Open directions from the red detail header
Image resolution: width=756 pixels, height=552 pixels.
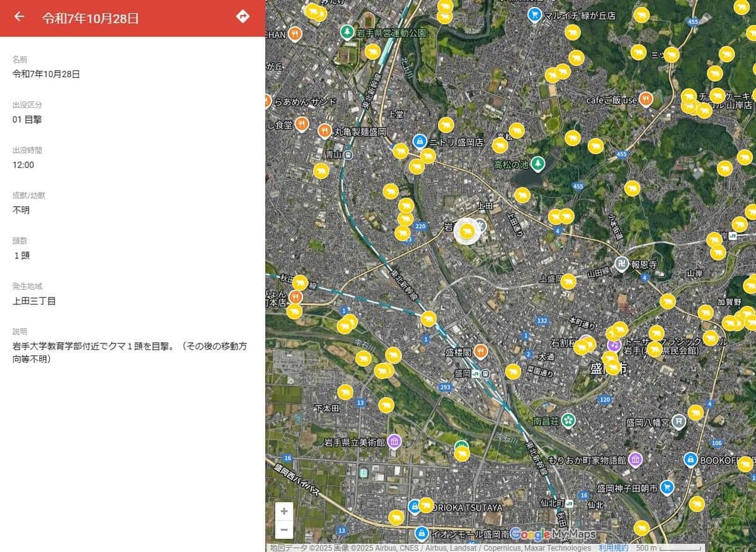pyautogui.click(x=243, y=17)
